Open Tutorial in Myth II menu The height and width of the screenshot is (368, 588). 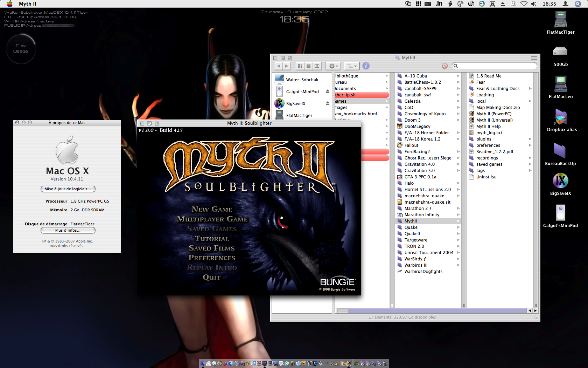pos(212,239)
